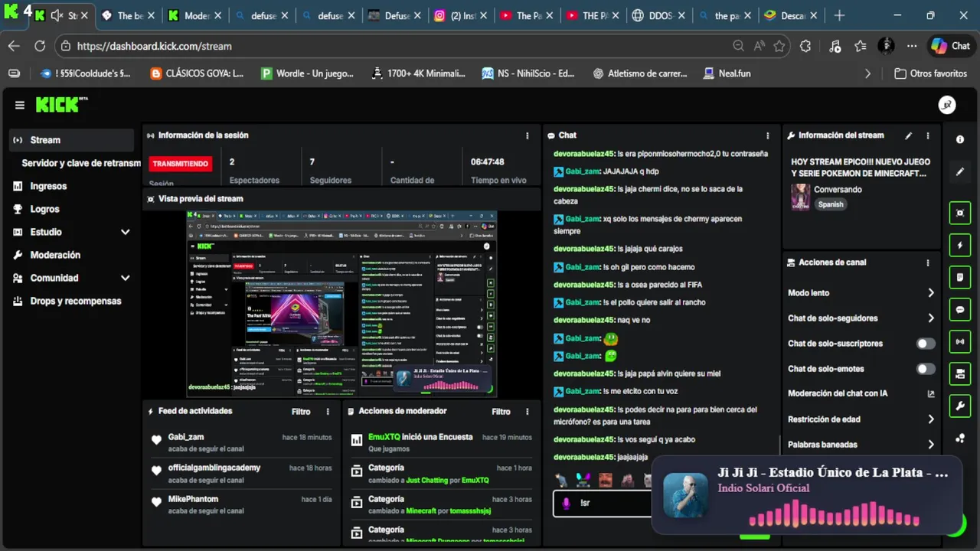This screenshot has height=551, width=980.
Task: Open Otros favoritos bookmarks folder
Action: pyautogui.click(x=931, y=73)
